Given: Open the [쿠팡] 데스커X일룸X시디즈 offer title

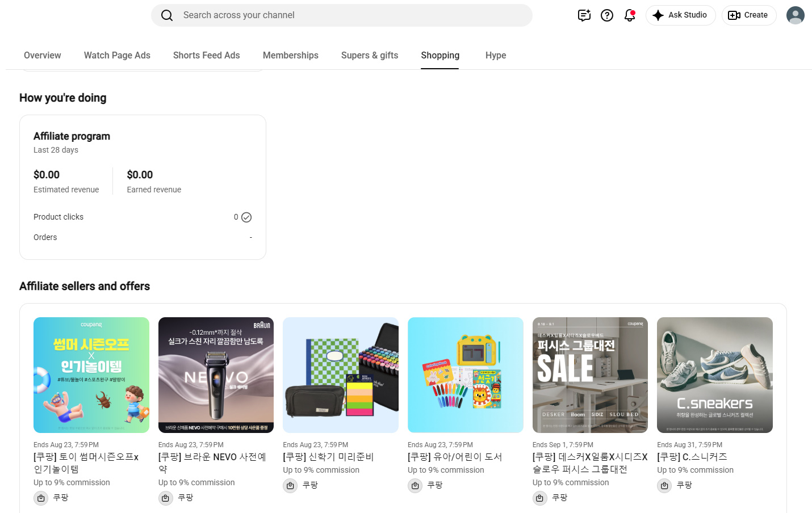Looking at the screenshot, I should point(590,463).
